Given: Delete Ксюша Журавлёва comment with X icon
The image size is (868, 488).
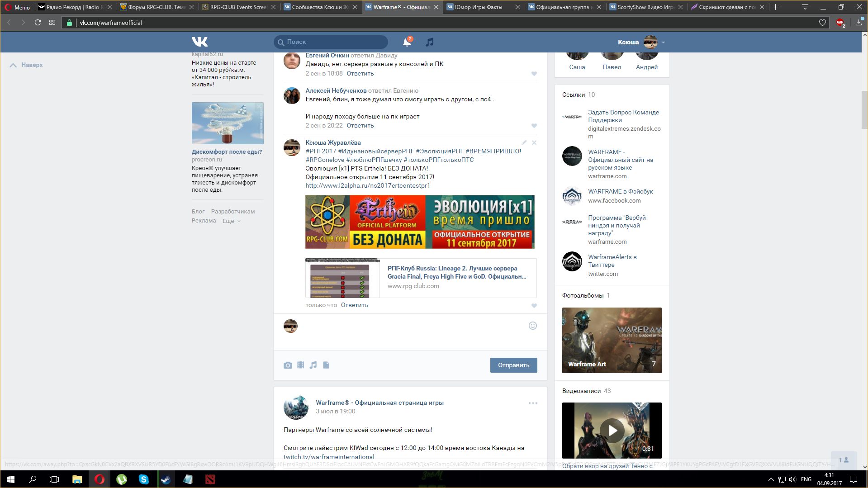Looking at the screenshot, I should 534,142.
